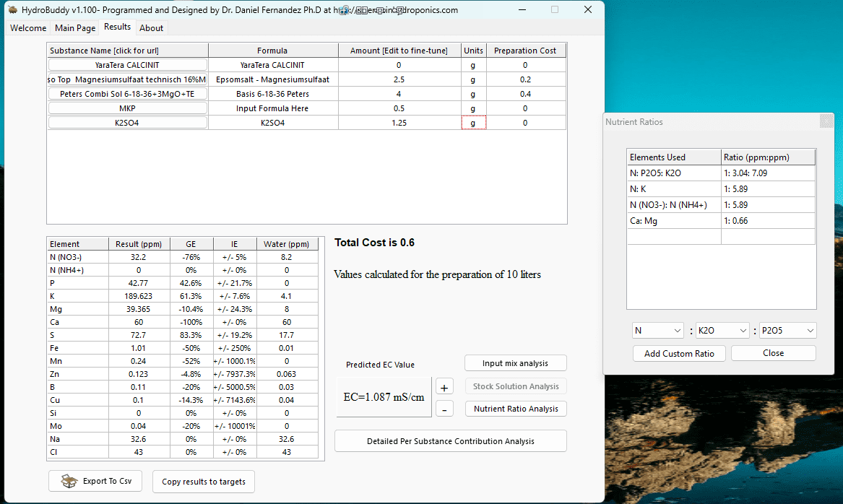Switch to the Welcome tab

coord(28,28)
